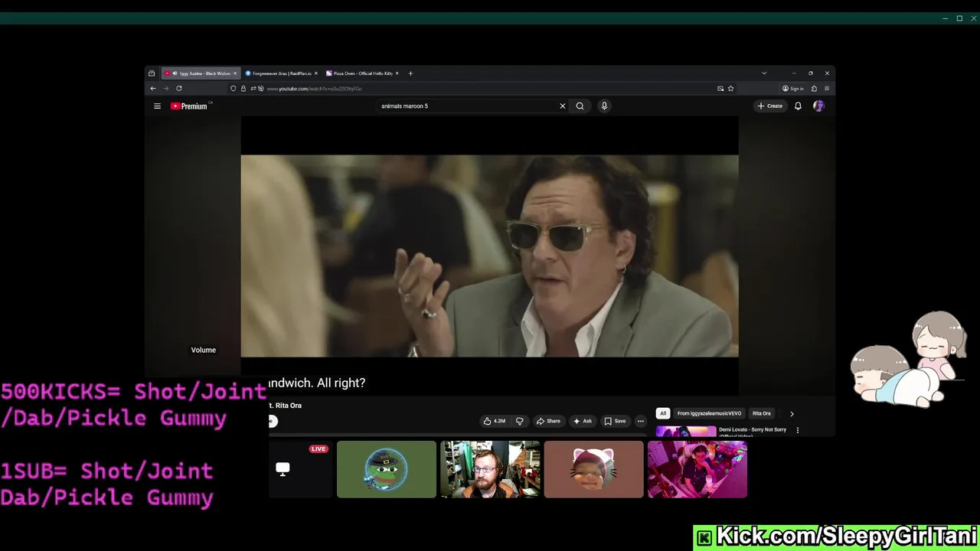
Task: Select the Rita Ora filter chip
Action: 761,413
